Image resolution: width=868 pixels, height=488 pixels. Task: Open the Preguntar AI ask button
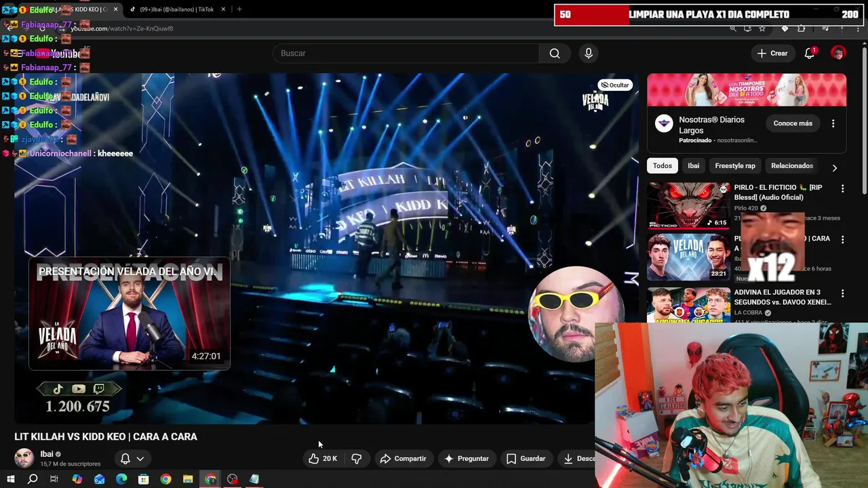466,459
